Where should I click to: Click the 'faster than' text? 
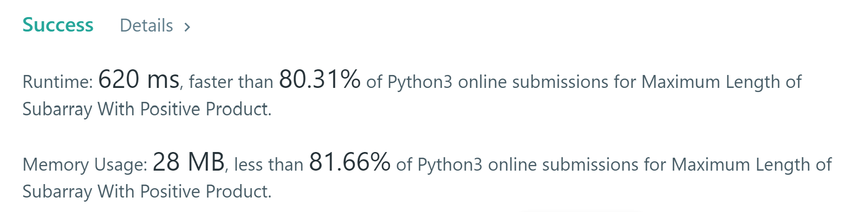pyautogui.click(x=231, y=82)
